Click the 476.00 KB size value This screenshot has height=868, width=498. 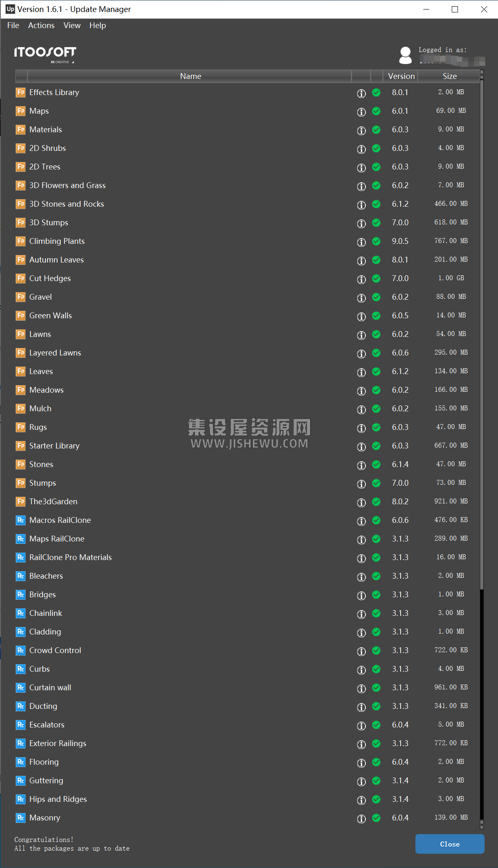click(x=451, y=520)
